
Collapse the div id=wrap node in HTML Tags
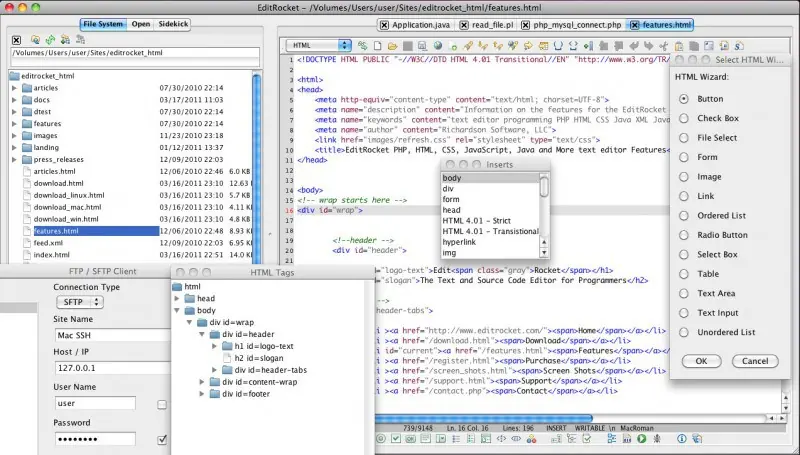189,322
